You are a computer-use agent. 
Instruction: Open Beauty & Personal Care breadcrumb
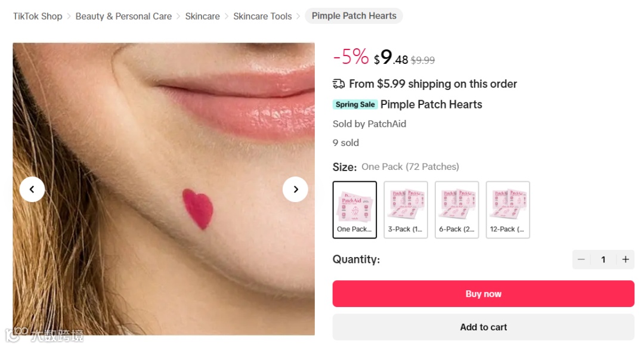pos(123,16)
